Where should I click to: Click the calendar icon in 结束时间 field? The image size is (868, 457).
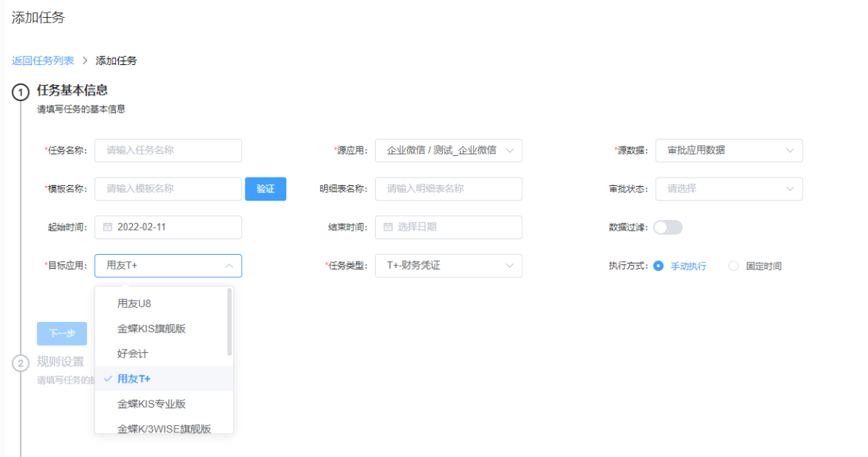coord(388,227)
